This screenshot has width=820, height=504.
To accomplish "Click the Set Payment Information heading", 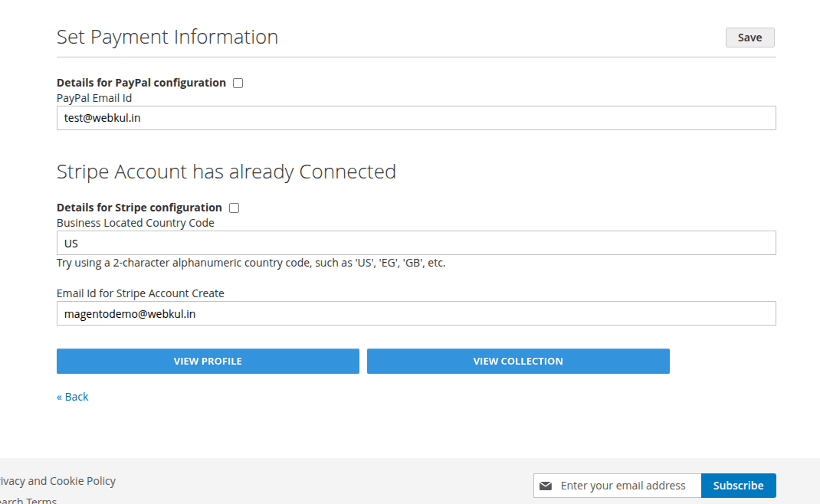I will pos(167,37).
